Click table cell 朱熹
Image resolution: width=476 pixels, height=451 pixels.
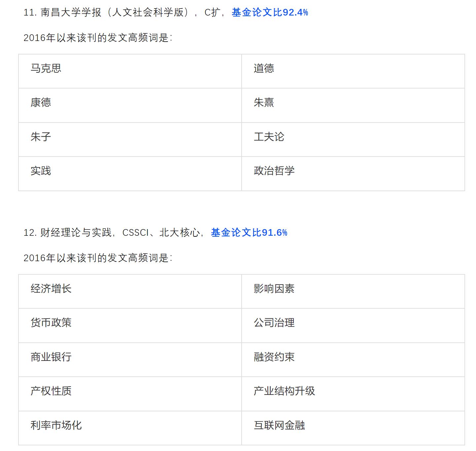(x=353, y=105)
